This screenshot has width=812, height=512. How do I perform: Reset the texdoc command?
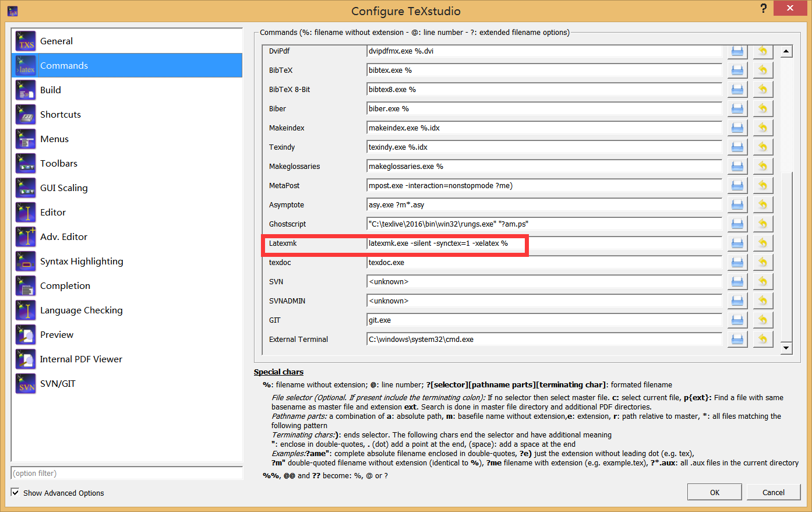click(x=762, y=263)
